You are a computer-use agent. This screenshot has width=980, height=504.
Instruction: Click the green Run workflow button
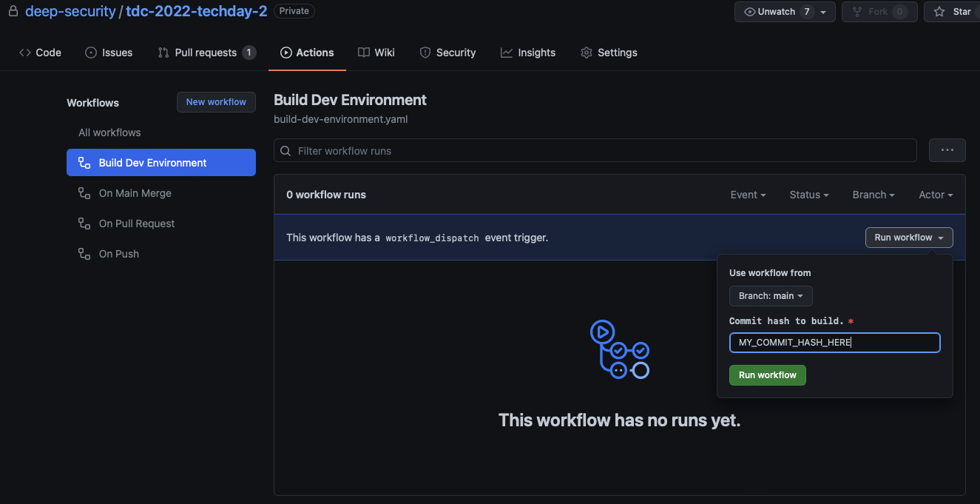tap(768, 375)
